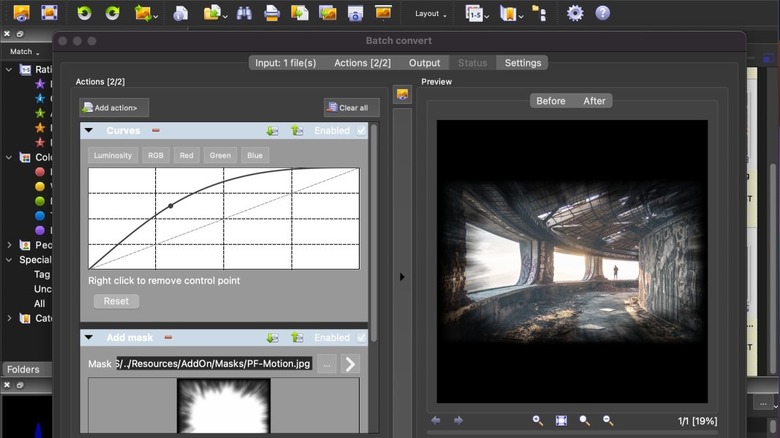Move the Add mask action up
The image size is (780, 438).
coord(297,337)
